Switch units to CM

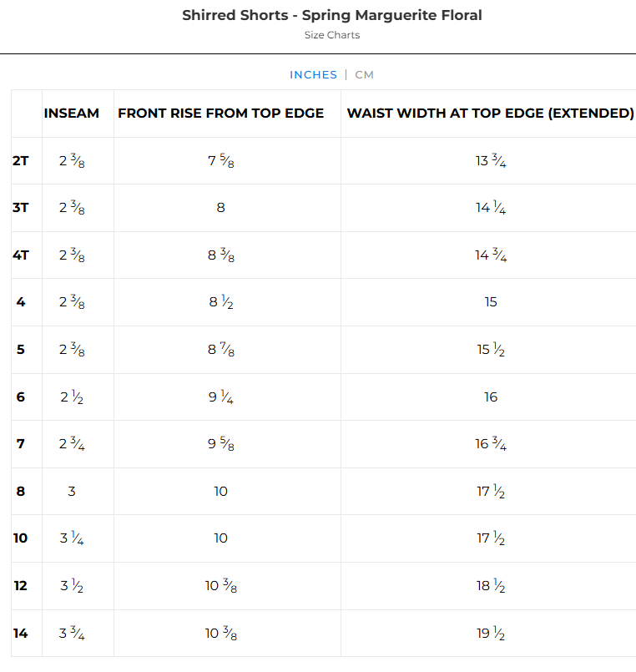[x=364, y=75]
